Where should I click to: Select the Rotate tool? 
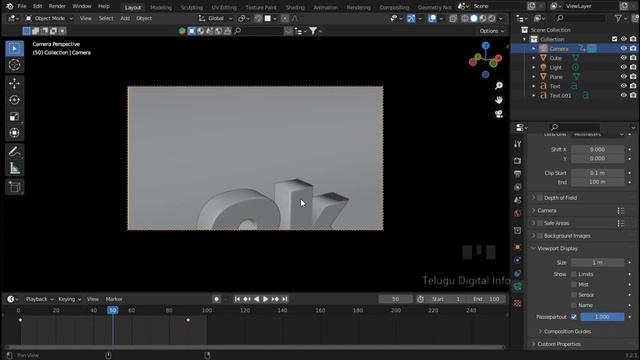pos(14,100)
